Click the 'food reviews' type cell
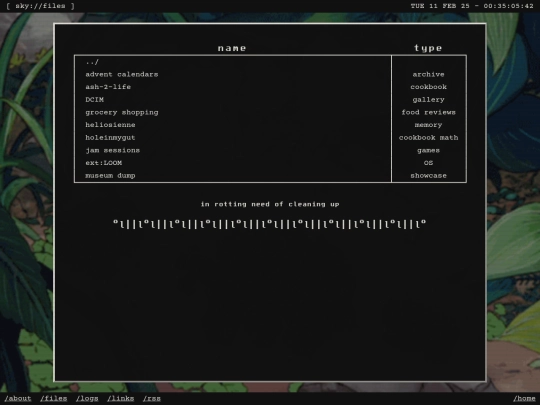The height and width of the screenshot is (405, 540). pyautogui.click(x=428, y=112)
